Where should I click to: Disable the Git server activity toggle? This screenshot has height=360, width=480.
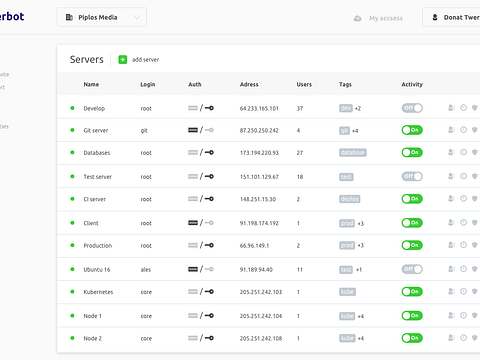point(412,130)
